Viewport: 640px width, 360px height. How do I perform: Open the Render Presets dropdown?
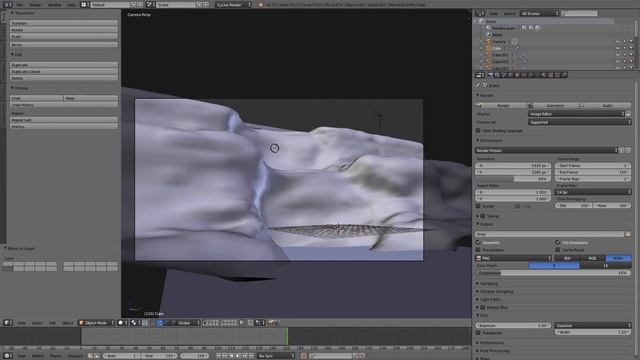[x=546, y=150]
